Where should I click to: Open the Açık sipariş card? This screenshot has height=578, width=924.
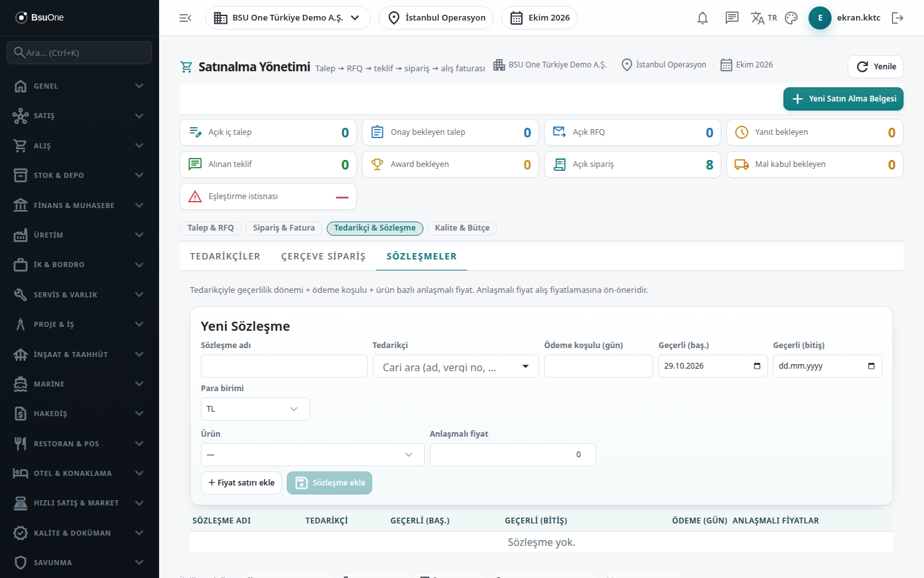coord(633,164)
